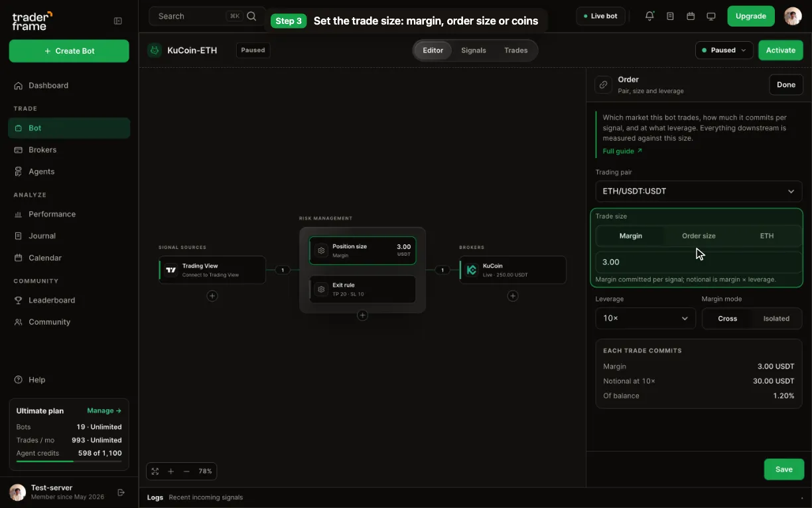Click the monitor icon in top bar
The height and width of the screenshot is (508, 812).
[x=711, y=16]
